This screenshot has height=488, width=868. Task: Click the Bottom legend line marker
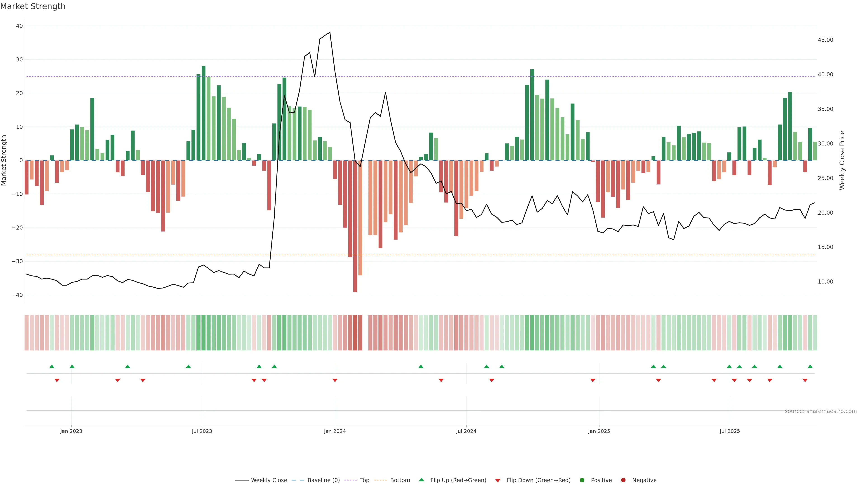[x=380, y=480]
